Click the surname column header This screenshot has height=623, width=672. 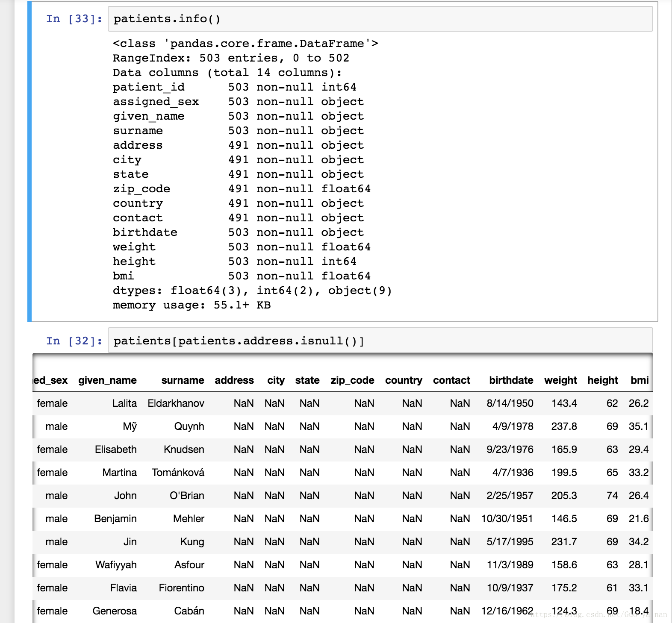(183, 380)
